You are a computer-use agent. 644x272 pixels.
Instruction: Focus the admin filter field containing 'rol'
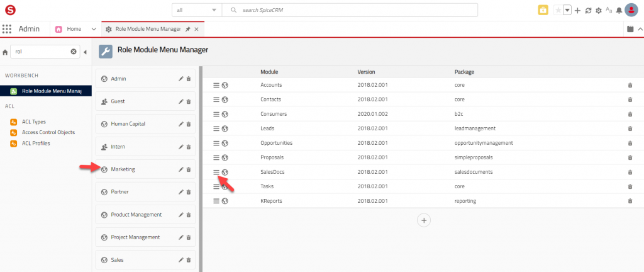point(45,52)
